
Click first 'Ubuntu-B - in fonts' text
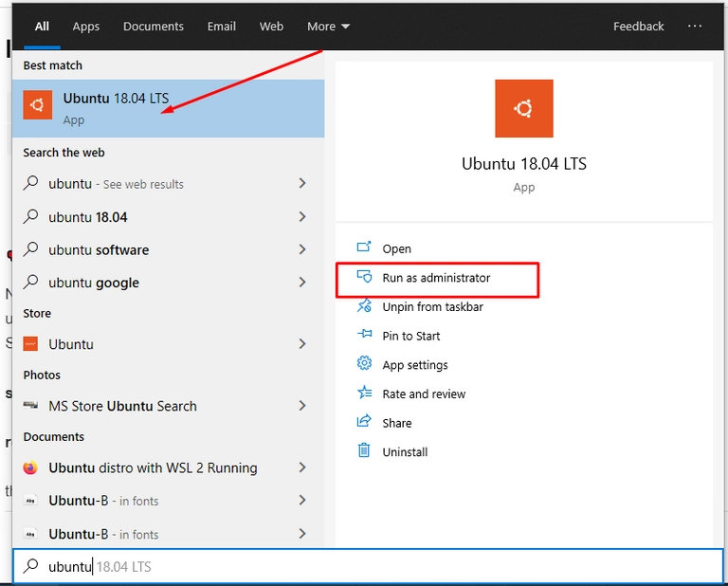[103, 501]
